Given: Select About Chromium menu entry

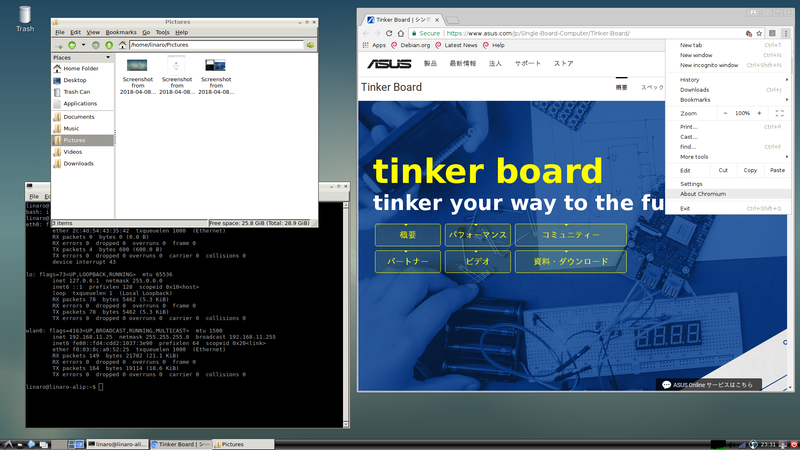Looking at the screenshot, I should (x=728, y=194).
